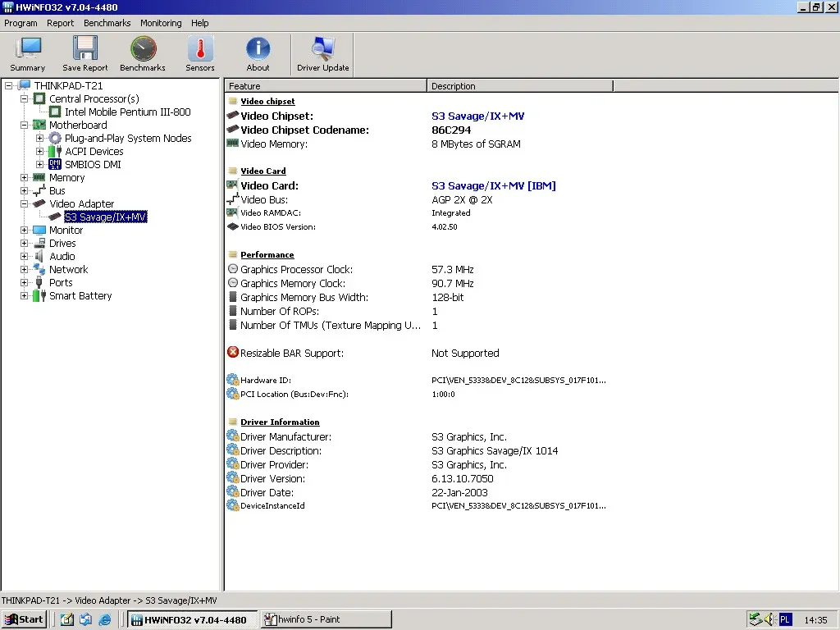Click the Central Processor(s) chip icon
Screen dimensions: 840x630
[x=39, y=98]
